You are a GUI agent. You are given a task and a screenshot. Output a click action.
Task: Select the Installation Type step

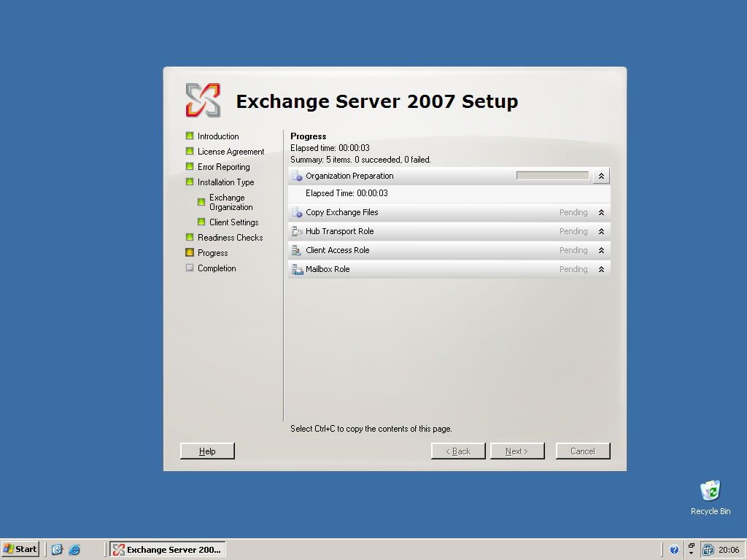pyautogui.click(x=225, y=182)
